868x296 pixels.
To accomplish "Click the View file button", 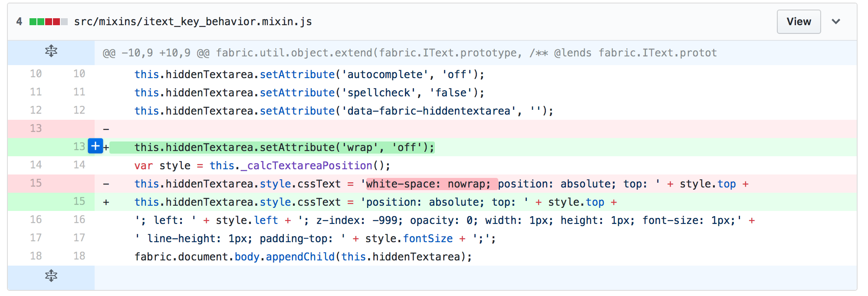I will (799, 22).
